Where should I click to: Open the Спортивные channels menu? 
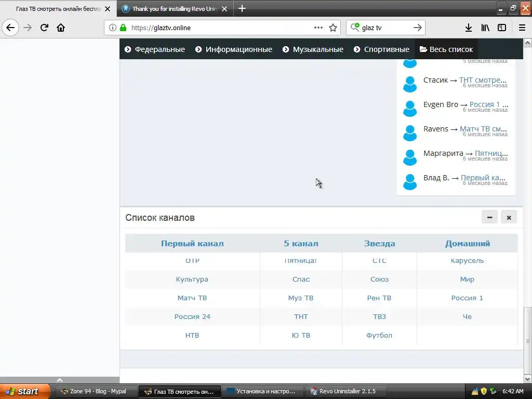pos(381,49)
